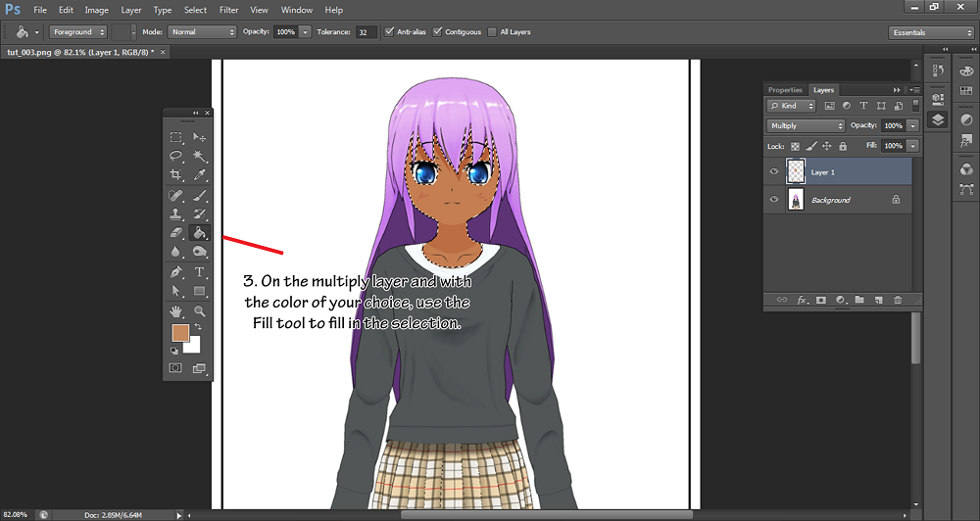Open the Foreground fill source dropdown
Viewport: 980px width, 521px height.
pyautogui.click(x=78, y=32)
